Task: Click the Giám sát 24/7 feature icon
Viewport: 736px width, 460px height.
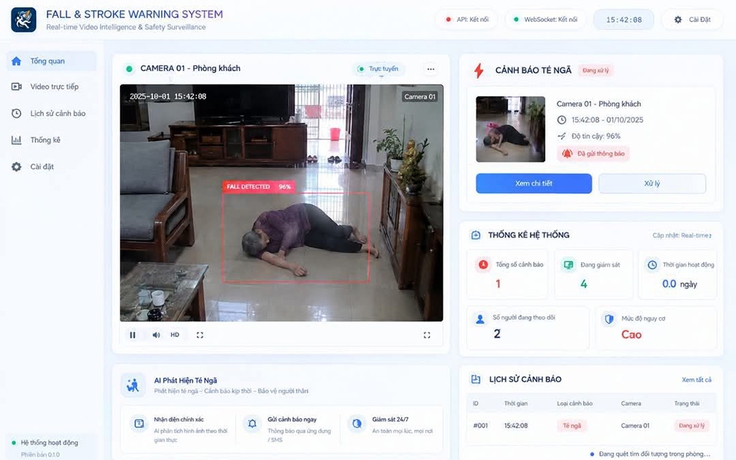Action: 357,423
